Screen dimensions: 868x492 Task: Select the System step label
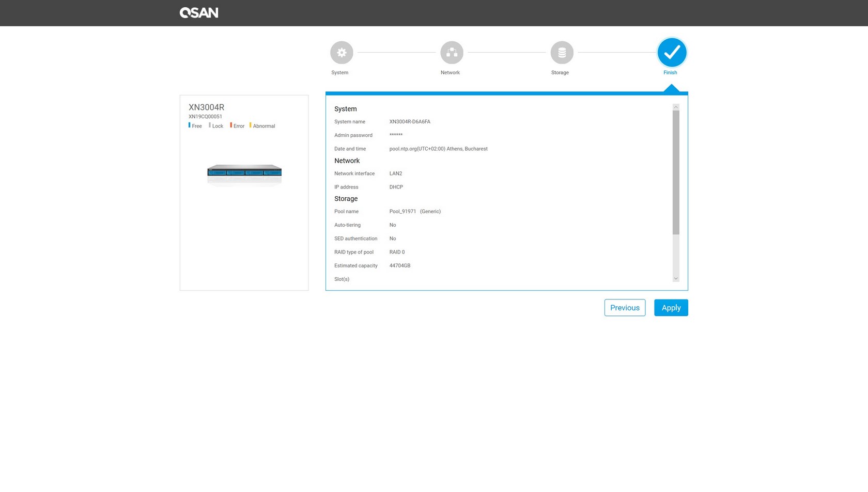tap(340, 73)
